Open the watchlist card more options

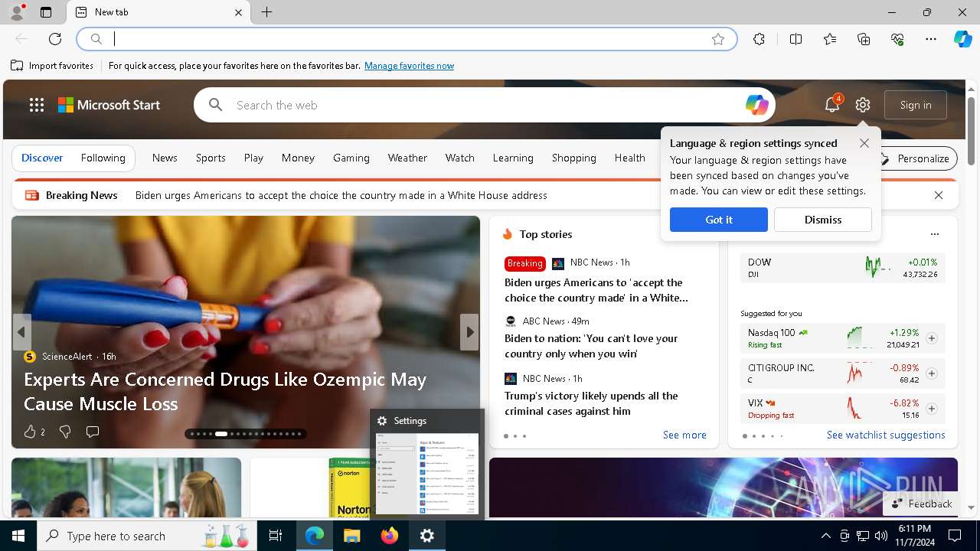(934, 234)
